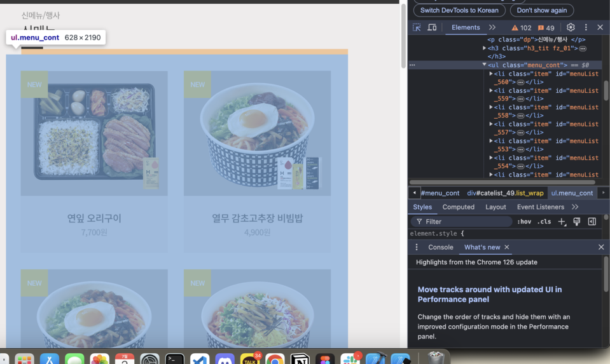Click ellipsis badge in menuList_560 row
The width and height of the screenshot is (610, 364).
(520, 82)
